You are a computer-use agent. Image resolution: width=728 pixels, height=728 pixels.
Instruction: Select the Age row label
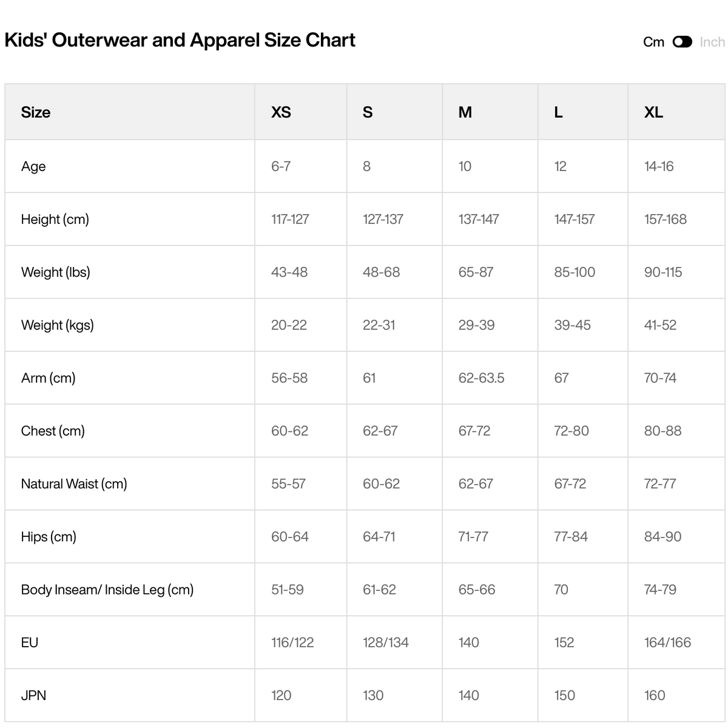[x=33, y=166]
